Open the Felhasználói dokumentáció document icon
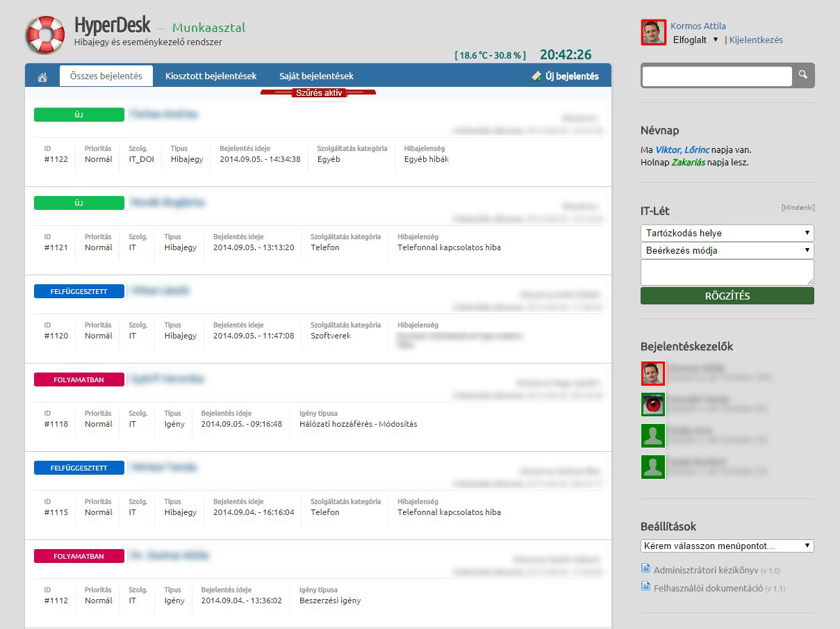This screenshot has width=840, height=629. pos(645,587)
